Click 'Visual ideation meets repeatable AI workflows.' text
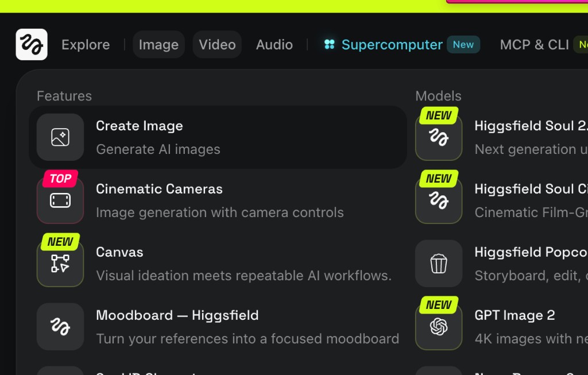The width and height of the screenshot is (588, 375). pos(243,276)
